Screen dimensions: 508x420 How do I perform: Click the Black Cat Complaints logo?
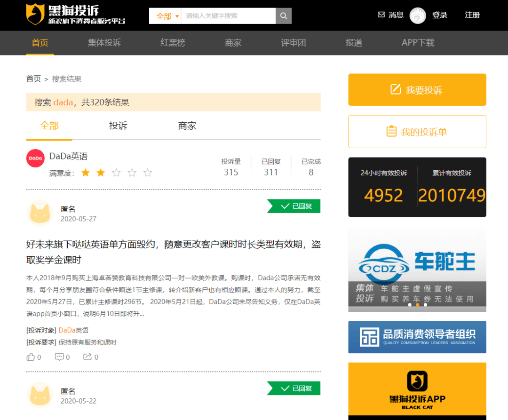click(75, 15)
